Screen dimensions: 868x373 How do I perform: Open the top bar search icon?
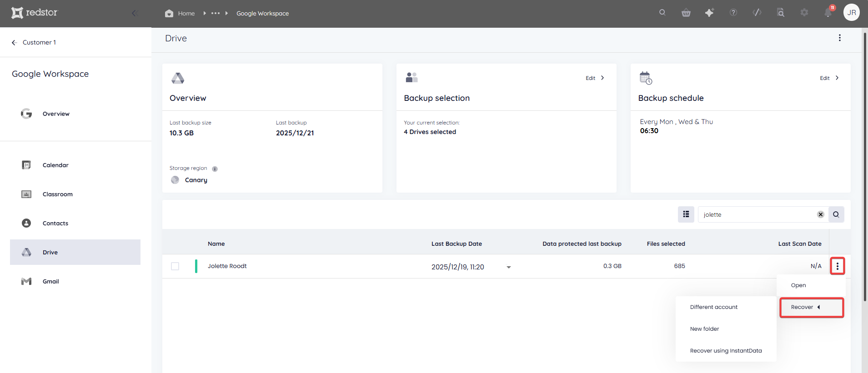coord(662,13)
